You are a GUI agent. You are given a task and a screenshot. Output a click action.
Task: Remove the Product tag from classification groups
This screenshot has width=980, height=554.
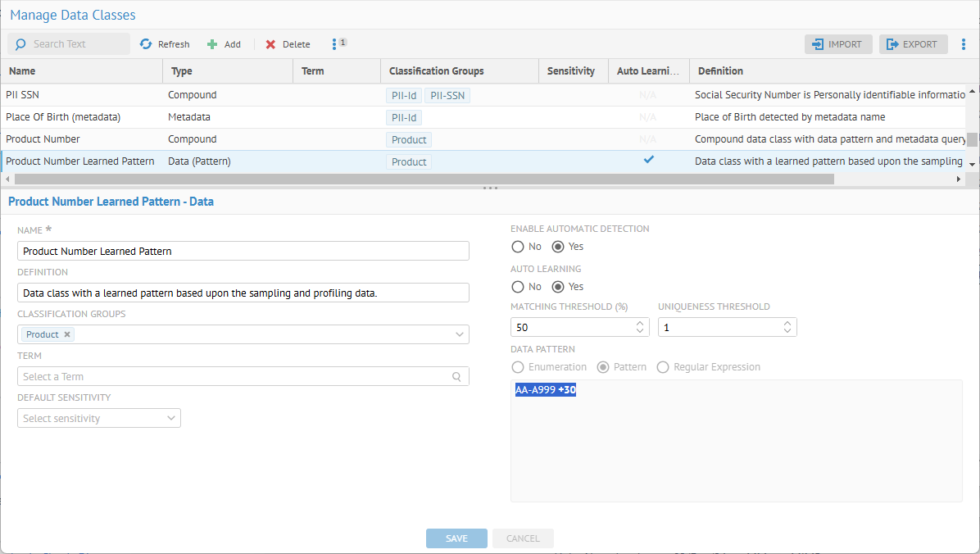67,334
